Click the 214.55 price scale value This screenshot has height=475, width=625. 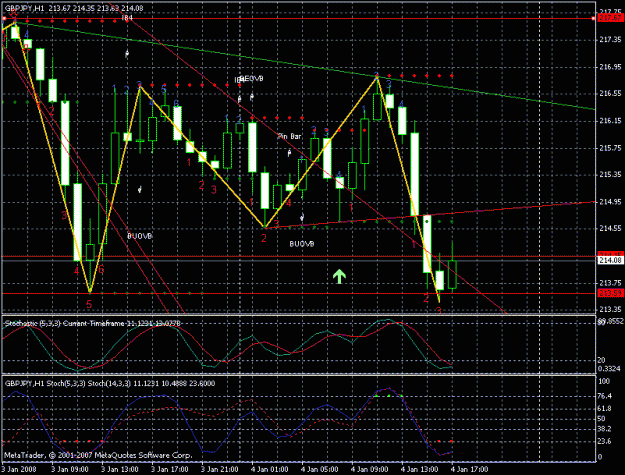point(610,228)
